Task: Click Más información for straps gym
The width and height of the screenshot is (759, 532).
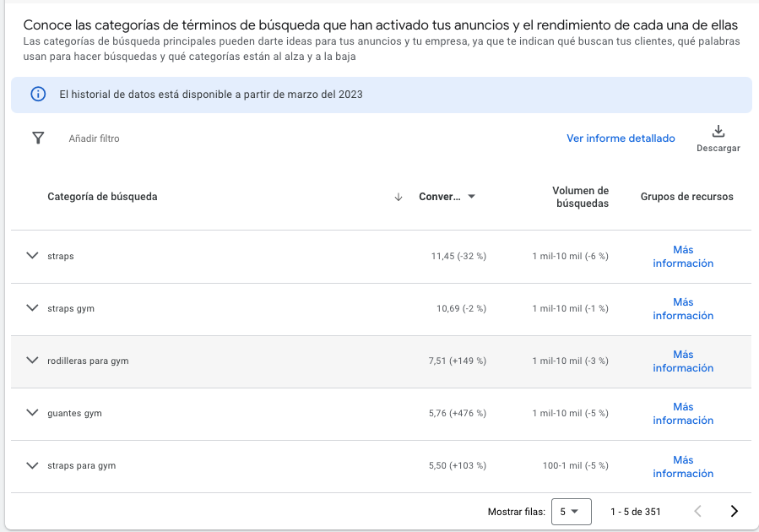Action: click(x=682, y=308)
